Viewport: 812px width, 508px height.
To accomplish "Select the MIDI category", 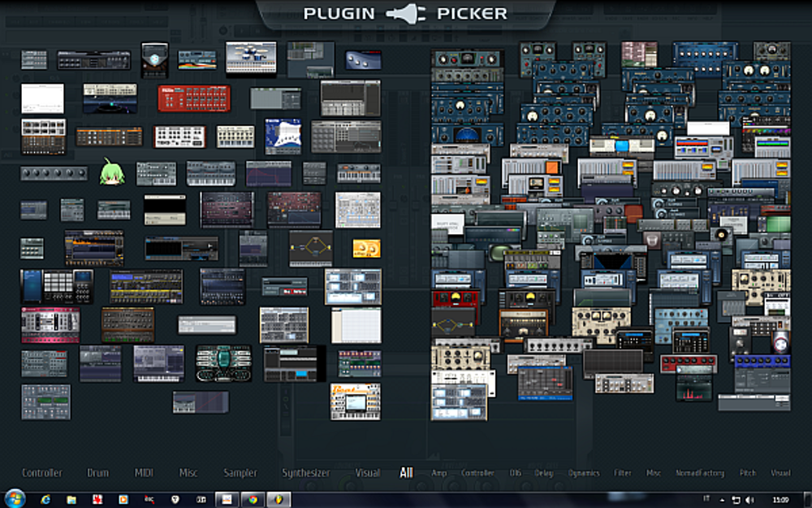I will 144,473.
